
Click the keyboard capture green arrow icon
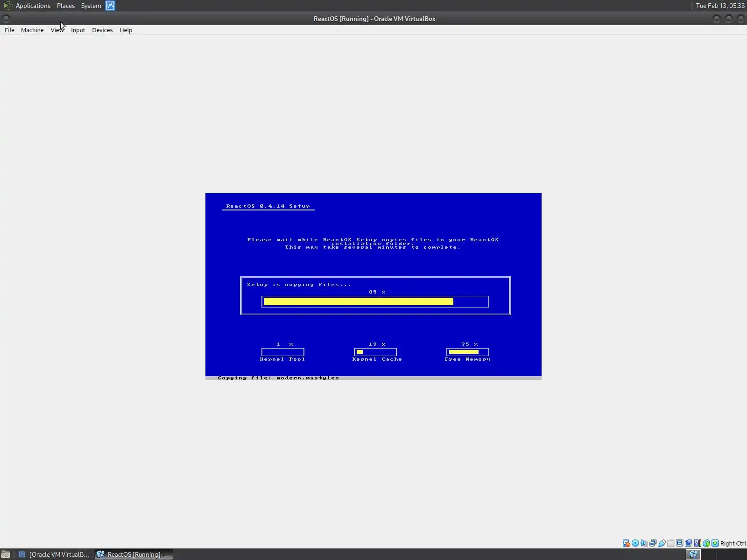(x=715, y=543)
